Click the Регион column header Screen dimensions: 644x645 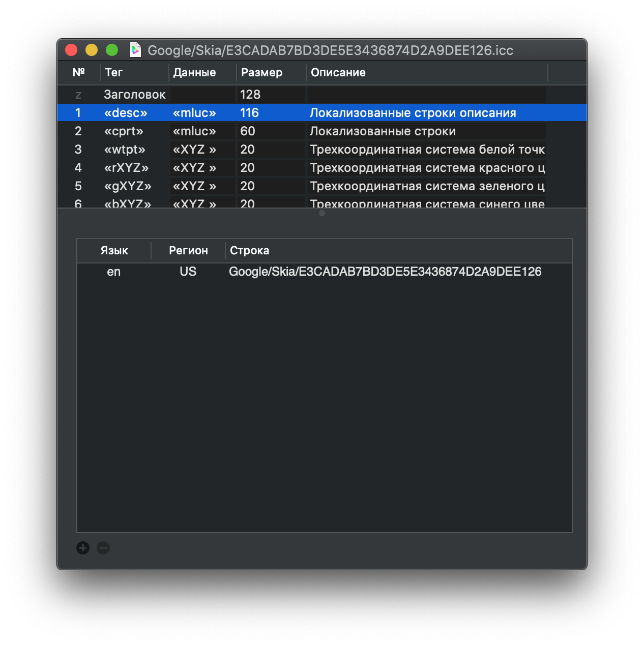(x=188, y=251)
